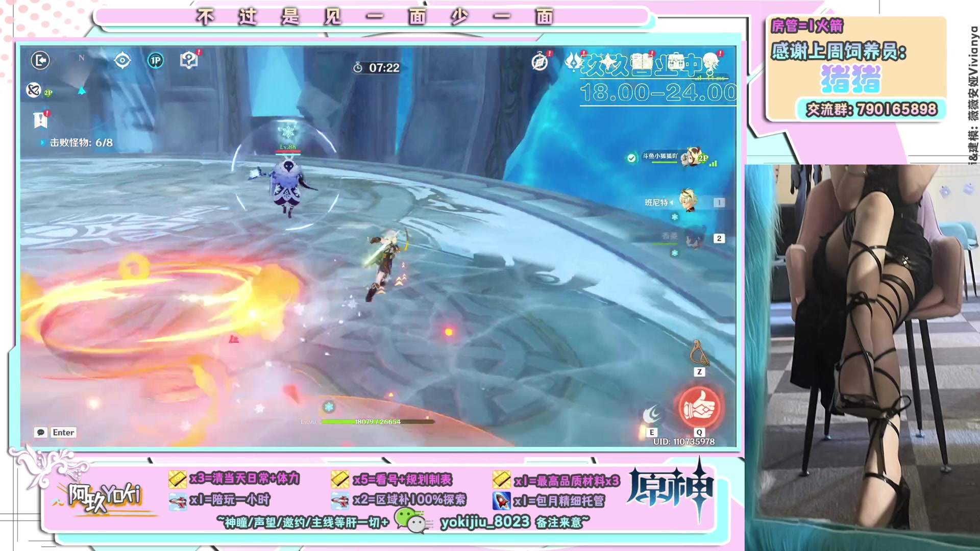Click the slot number 1 beside 班尼特
The height and width of the screenshot is (551, 980).
719,203
